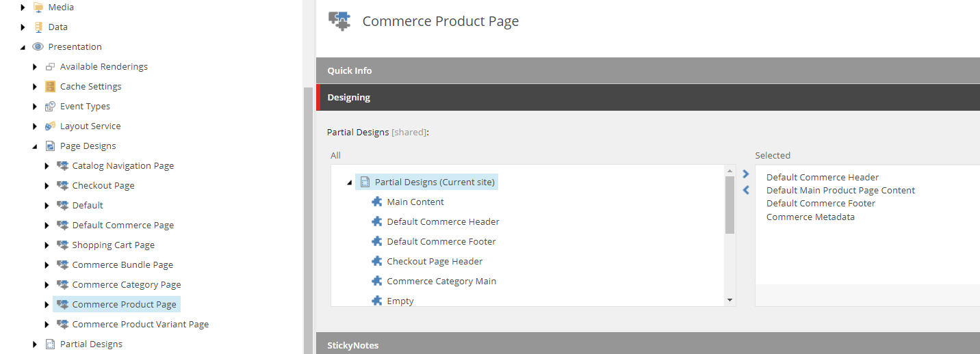Click the Checkout Page Header puzzle icon
The image size is (980, 354).
point(376,261)
